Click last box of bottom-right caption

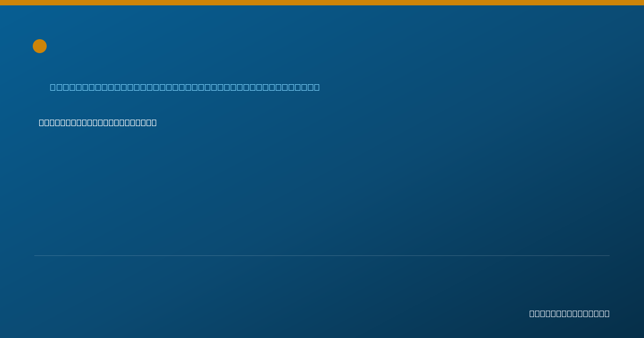click(x=606, y=313)
